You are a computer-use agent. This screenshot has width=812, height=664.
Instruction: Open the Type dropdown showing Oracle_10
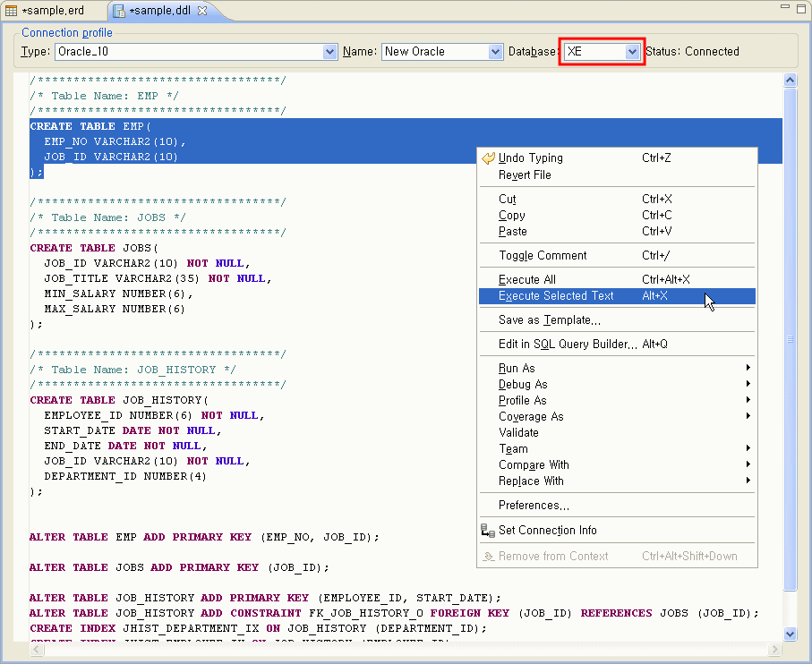[x=329, y=52]
